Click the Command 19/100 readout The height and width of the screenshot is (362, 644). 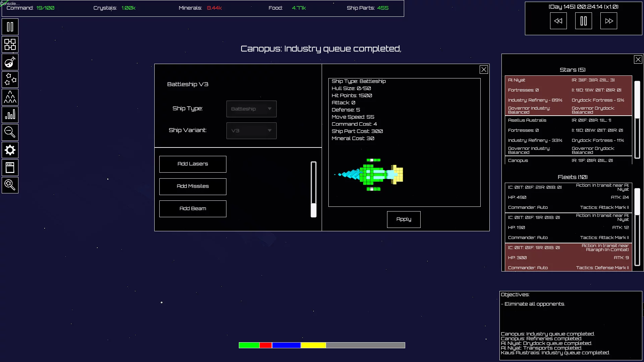coord(30,8)
